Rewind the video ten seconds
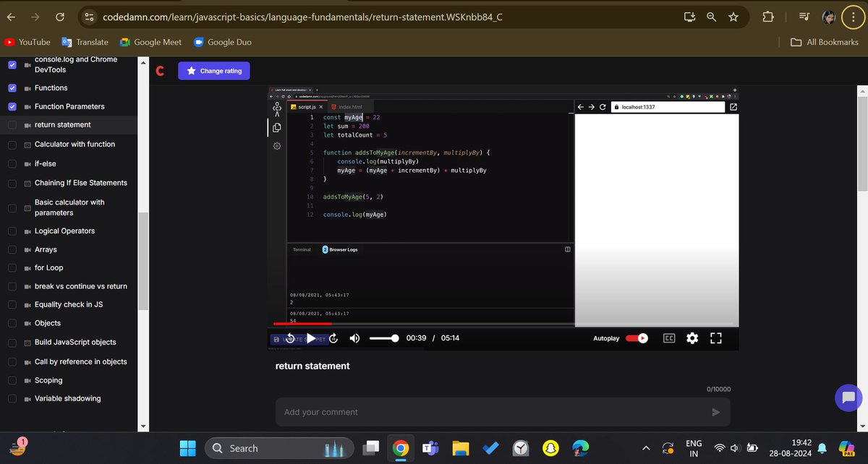The height and width of the screenshot is (464, 868). pyautogui.click(x=290, y=338)
